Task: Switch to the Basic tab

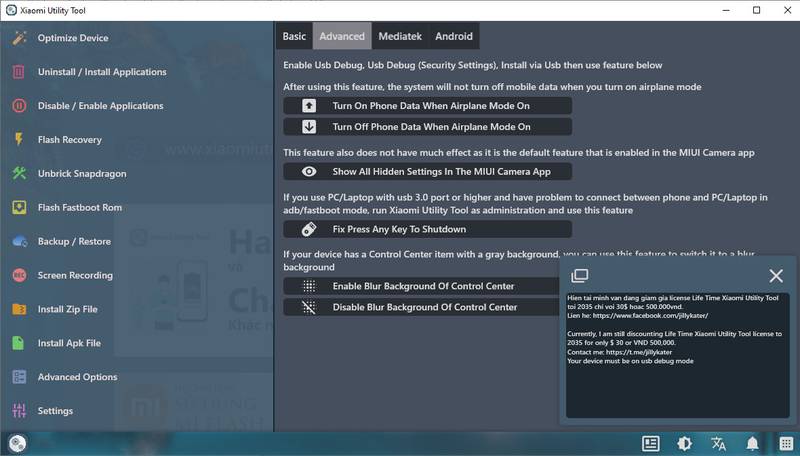Action: pyautogui.click(x=294, y=36)
